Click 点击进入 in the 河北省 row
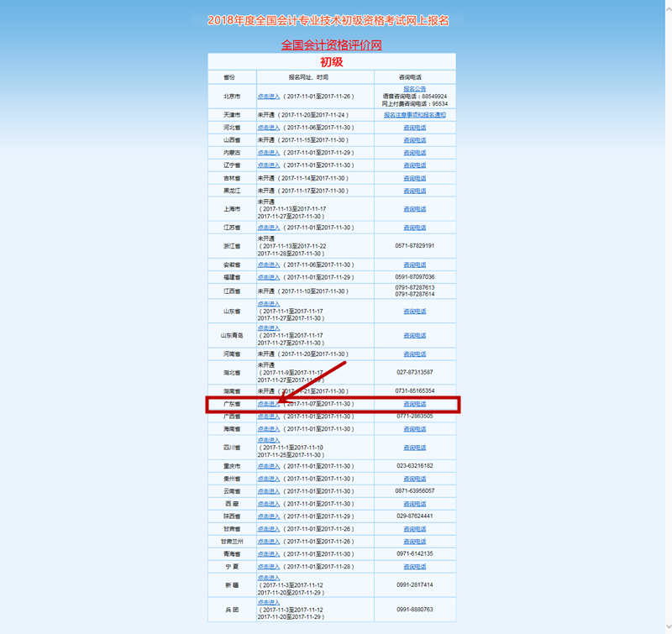The width and height of the screenshot is (672, 634). [269, 128]
